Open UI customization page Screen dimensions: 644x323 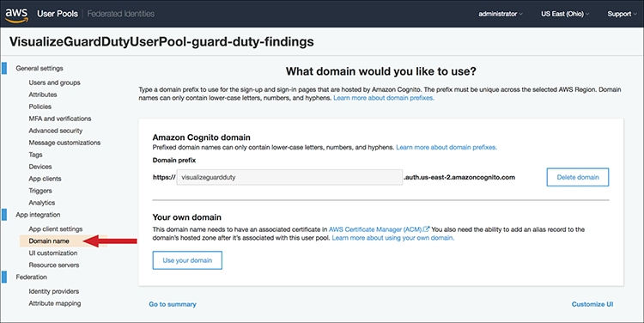coord(53,253)
